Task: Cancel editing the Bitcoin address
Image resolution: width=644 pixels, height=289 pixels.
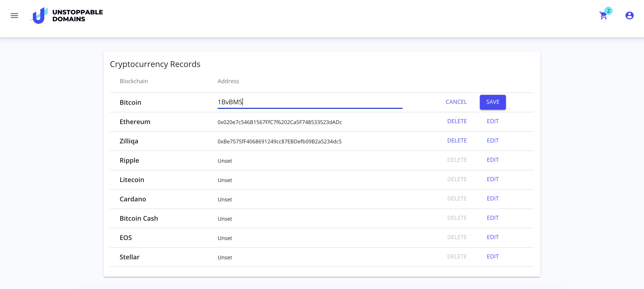Action: tap(456, 102)
